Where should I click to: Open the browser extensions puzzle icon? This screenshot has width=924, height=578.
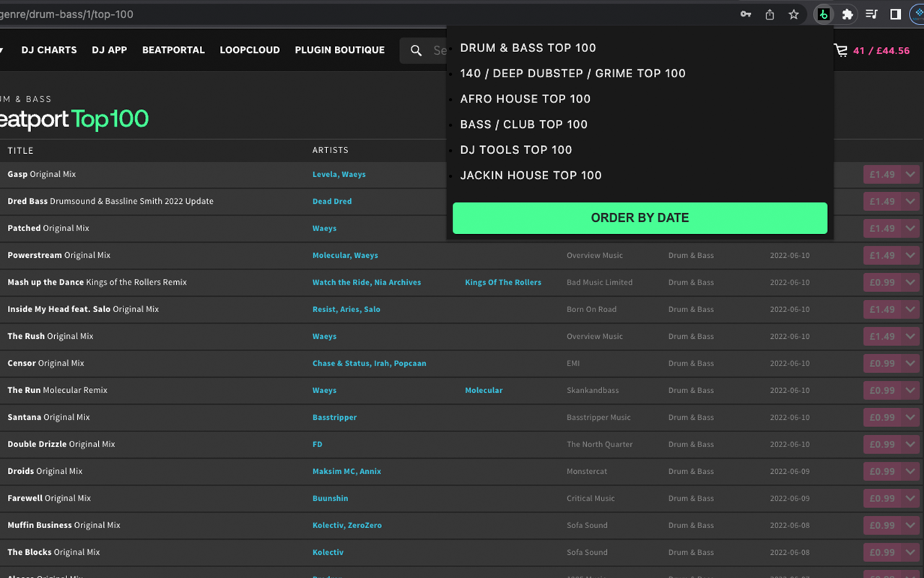(847, 14)
